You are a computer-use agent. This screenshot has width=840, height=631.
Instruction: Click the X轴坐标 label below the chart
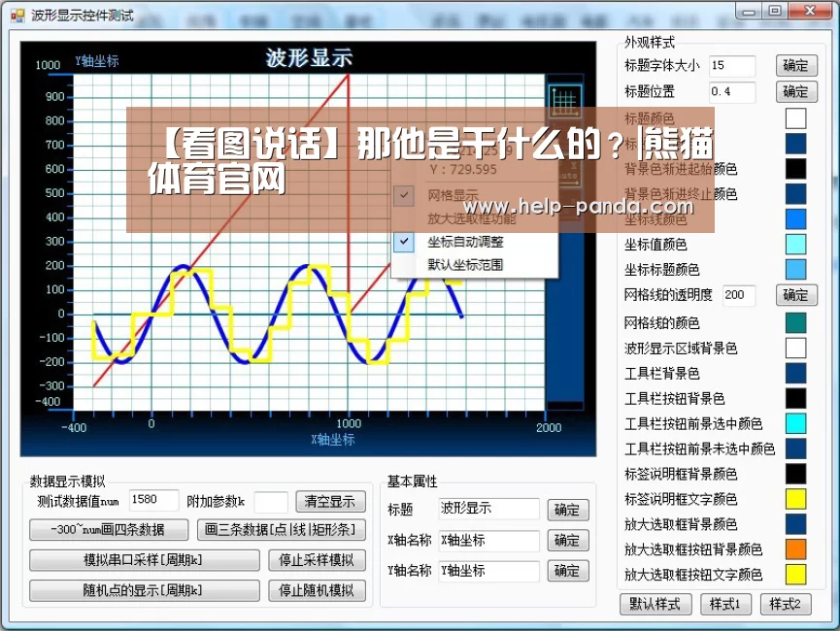click(x=333, y=440)
